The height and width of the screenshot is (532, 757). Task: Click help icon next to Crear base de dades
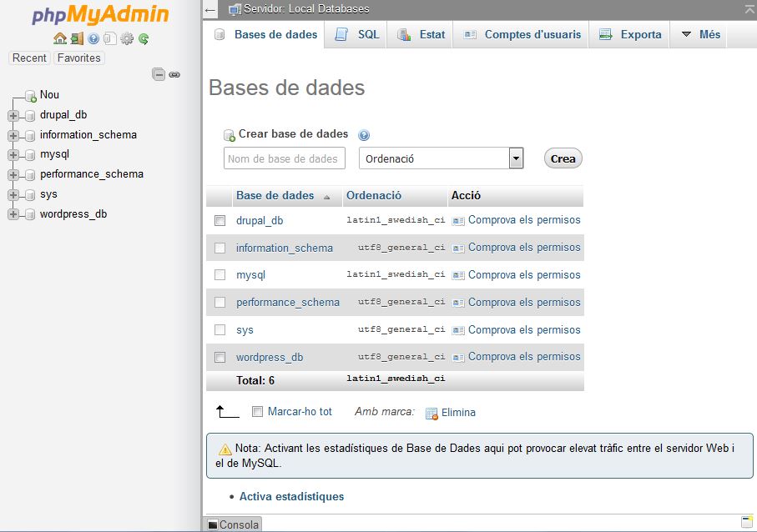pos(364,135)
